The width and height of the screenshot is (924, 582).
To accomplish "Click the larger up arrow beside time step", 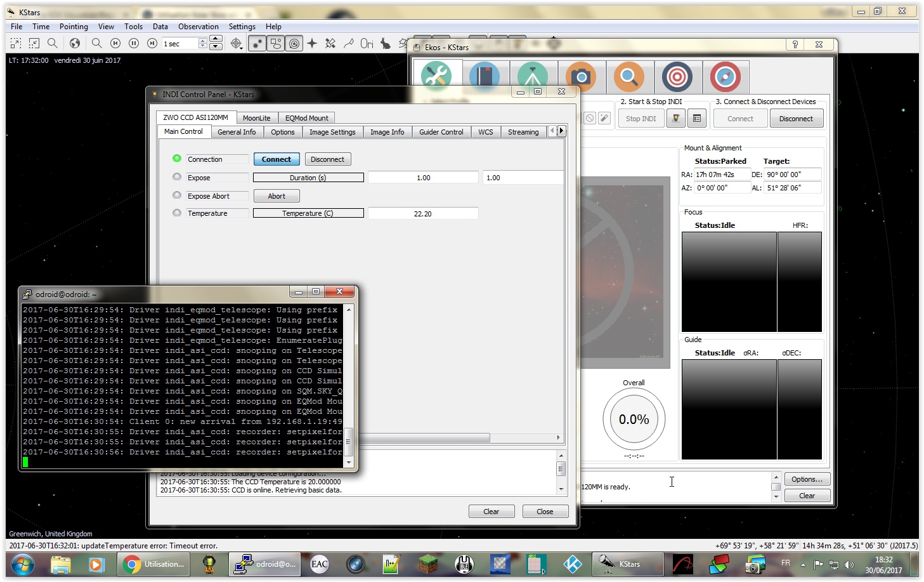I will point(216,39).
